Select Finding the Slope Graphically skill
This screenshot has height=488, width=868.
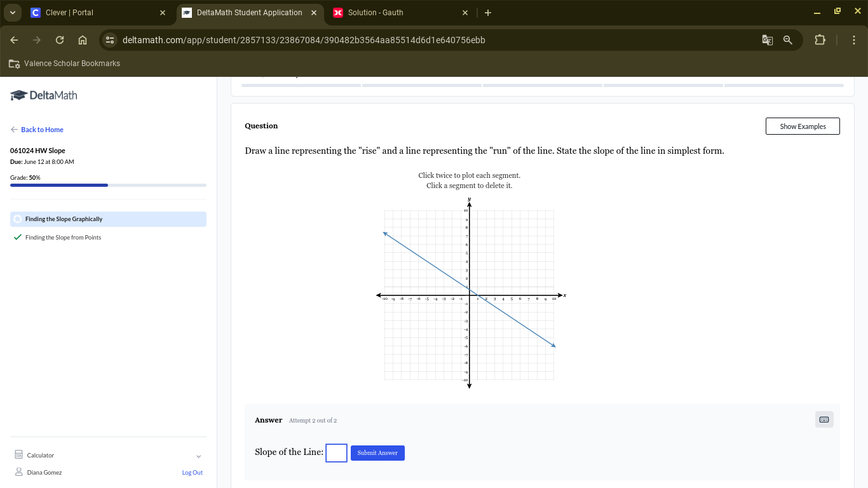(x=108, y=219)
